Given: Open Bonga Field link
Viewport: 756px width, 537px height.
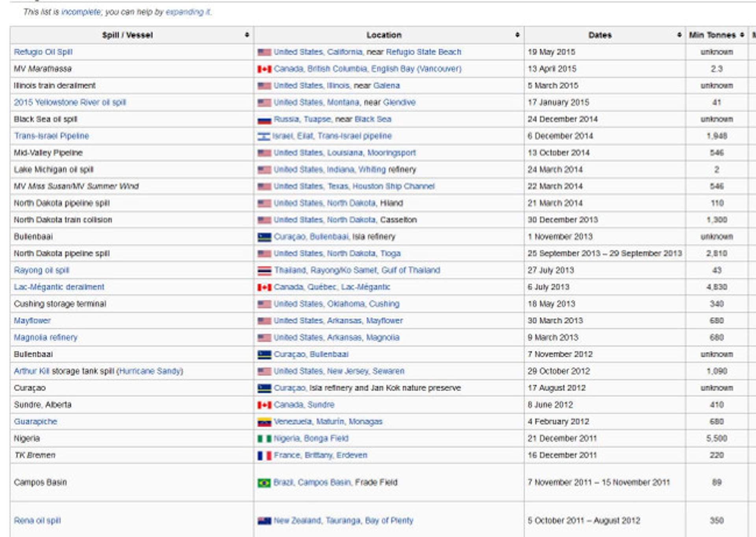Looking at the screenshot, I should pos(326,438).
